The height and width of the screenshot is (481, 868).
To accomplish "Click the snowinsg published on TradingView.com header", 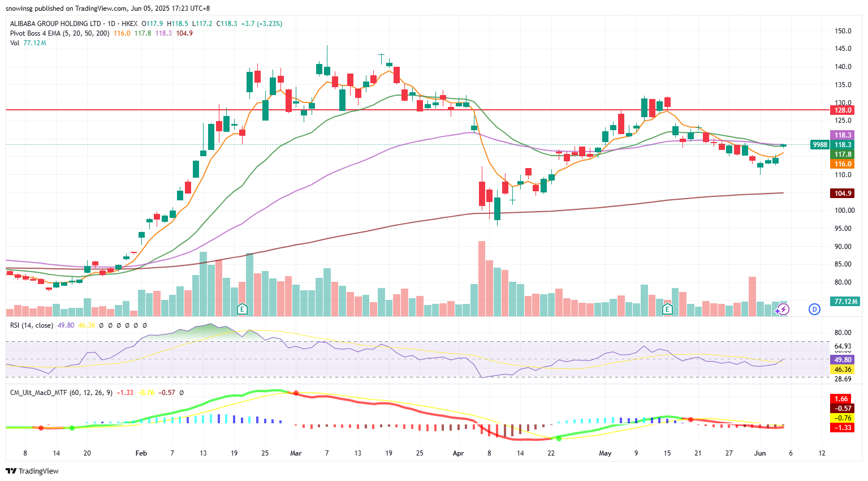I will pos(107,8).
